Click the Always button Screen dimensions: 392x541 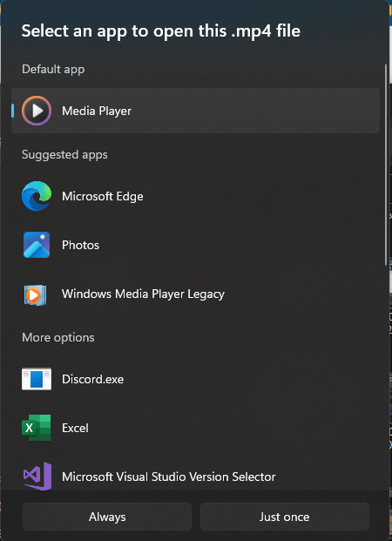(107, 517)
